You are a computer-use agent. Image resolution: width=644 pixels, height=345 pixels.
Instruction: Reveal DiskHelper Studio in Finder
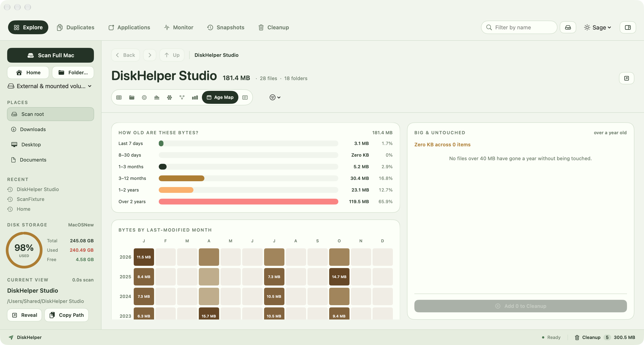25,315
